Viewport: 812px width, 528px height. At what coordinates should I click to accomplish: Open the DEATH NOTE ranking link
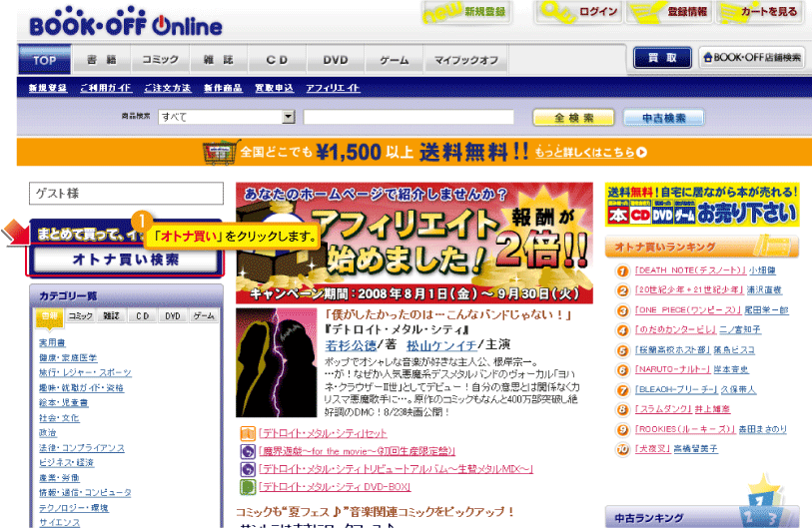tap(691, 270)
